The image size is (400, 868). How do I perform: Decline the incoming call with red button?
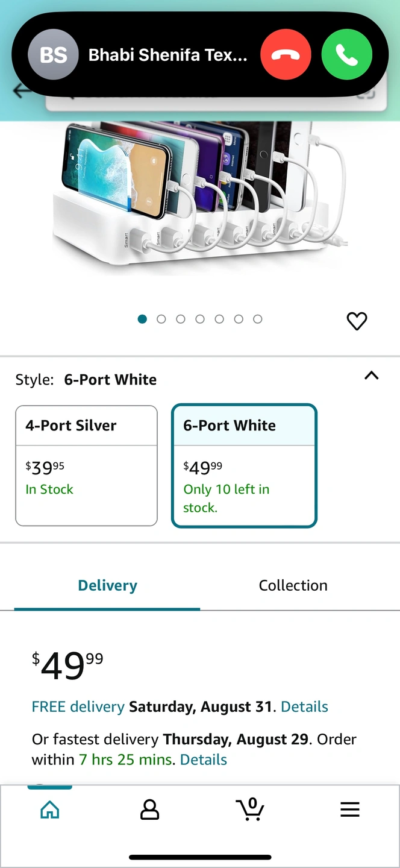[x=286, y=55]
